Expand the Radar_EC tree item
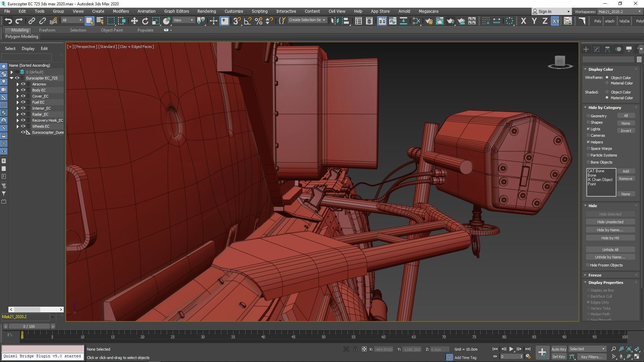 [17, 114]
